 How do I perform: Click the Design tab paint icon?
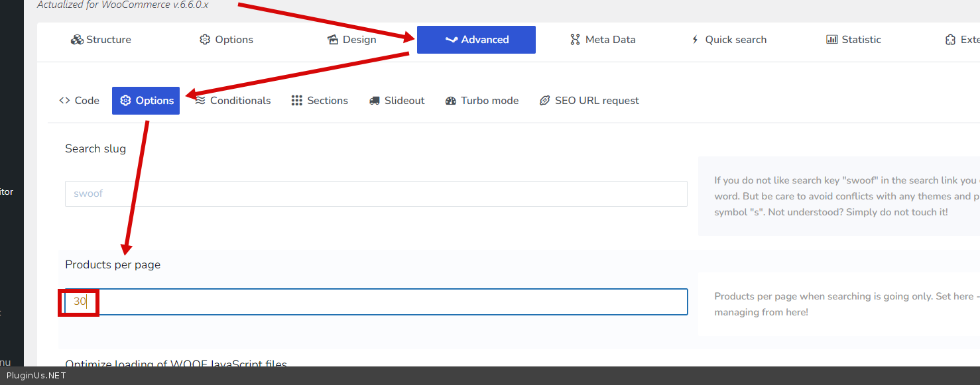(x=333, y=40)
